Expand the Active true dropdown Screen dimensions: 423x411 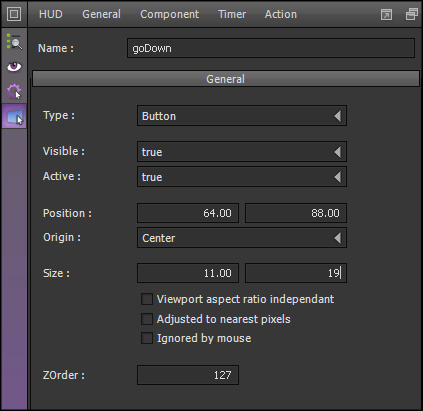point(242,177)
